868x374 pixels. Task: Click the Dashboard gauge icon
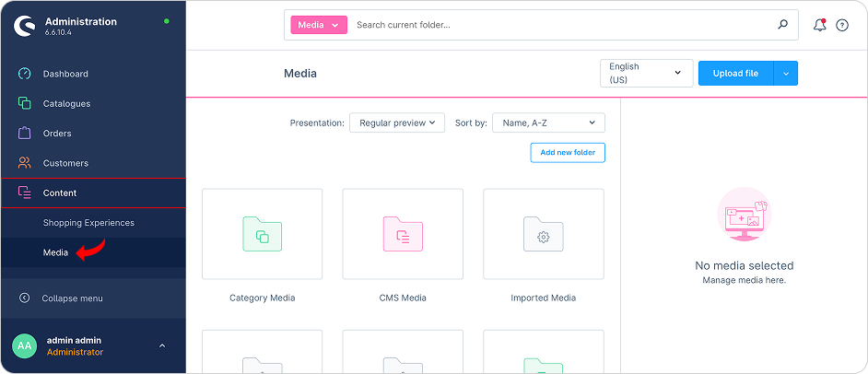pos(25,74)
